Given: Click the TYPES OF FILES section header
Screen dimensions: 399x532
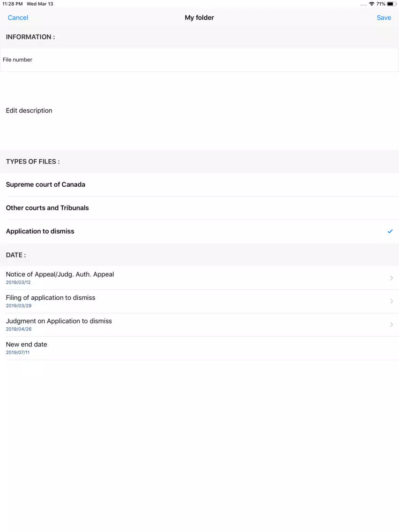Looking at the screenshot, I should pyautogui.click(x=33, y=162).
